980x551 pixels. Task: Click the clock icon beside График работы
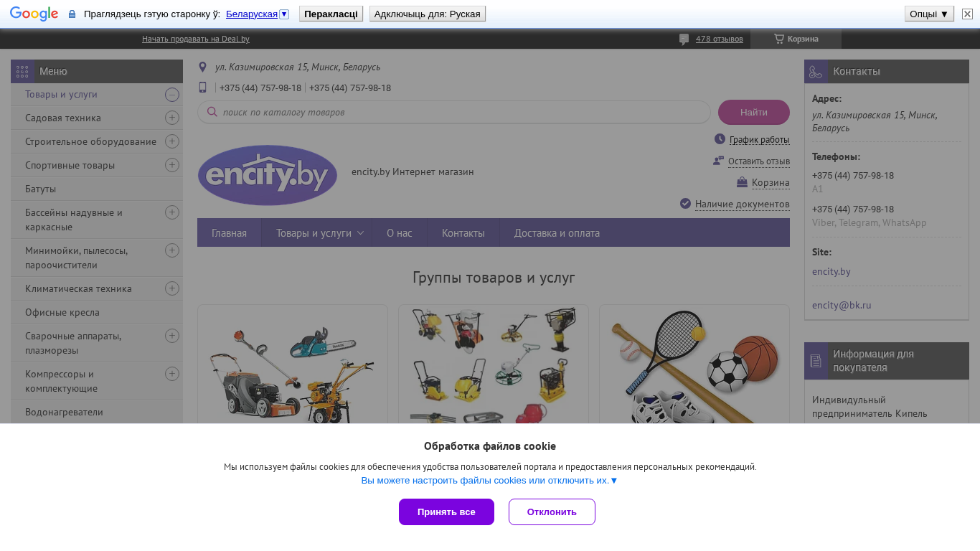pos(720,139)
